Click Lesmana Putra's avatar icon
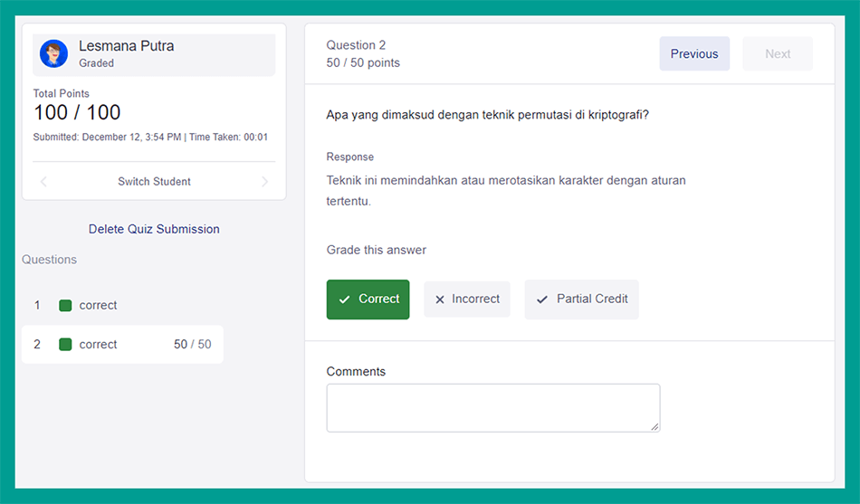 tap(54, 54)
